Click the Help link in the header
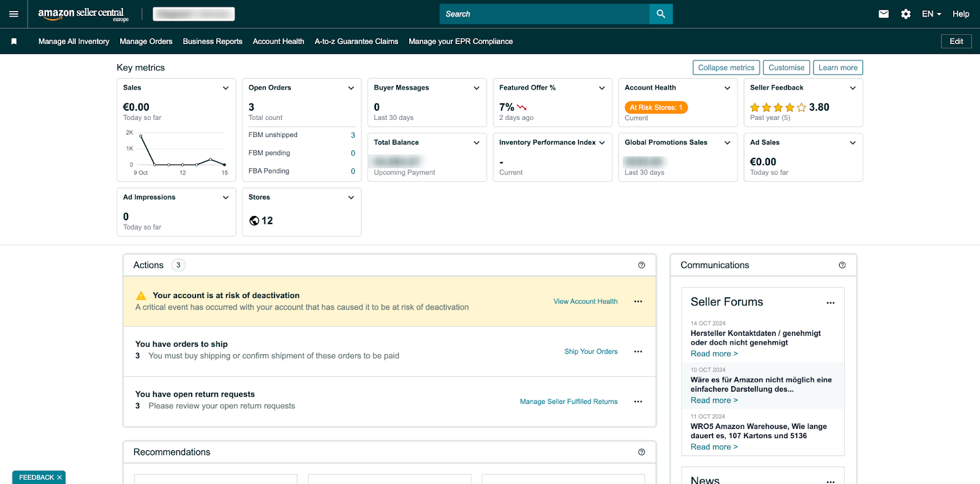This screenshot has width=980, height=484. click(x=960, y=14)
